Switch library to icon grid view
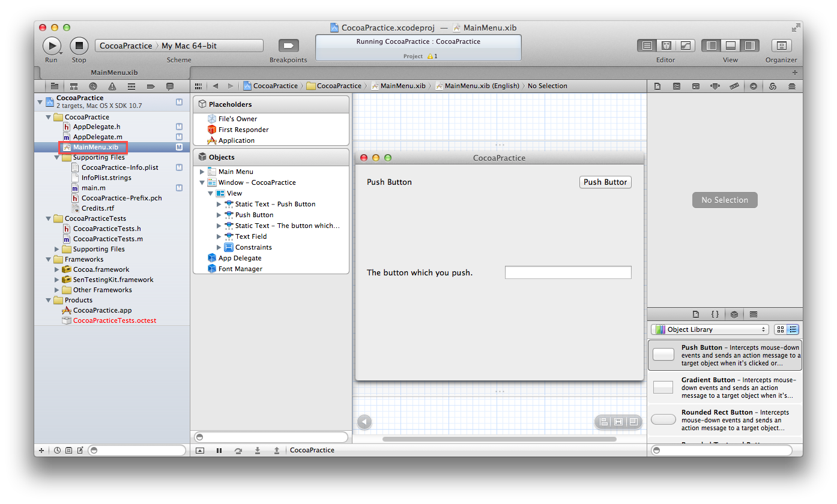The width and height of the screenshot is (837, 504). (780, 329)
